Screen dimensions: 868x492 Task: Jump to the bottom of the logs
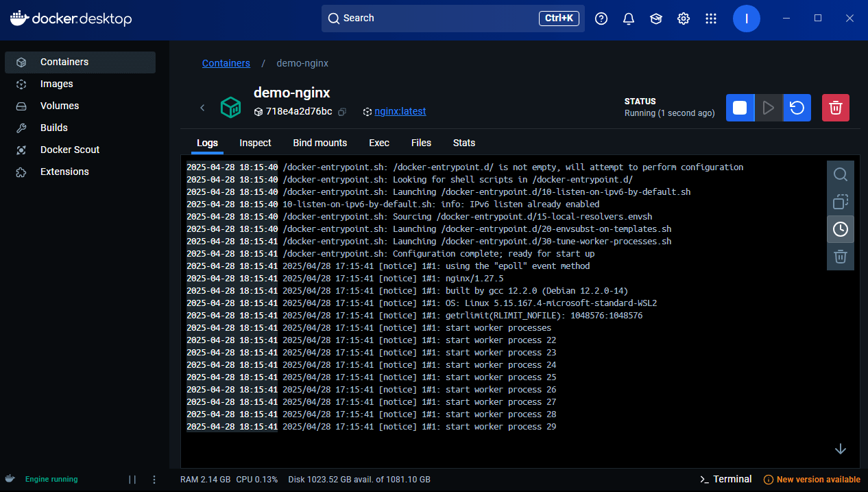[x=841, y=449]
